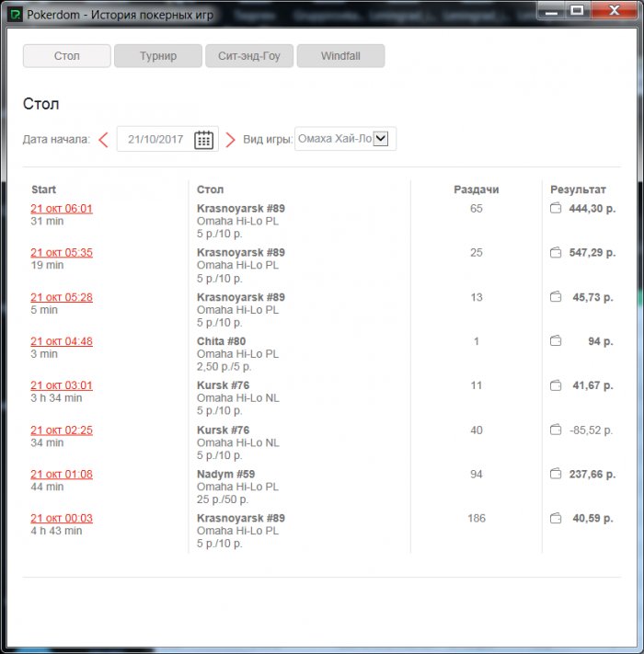Open session 21 окт 03:01
The width and height of the screenshot is (644, 654).
pos(62,385)
